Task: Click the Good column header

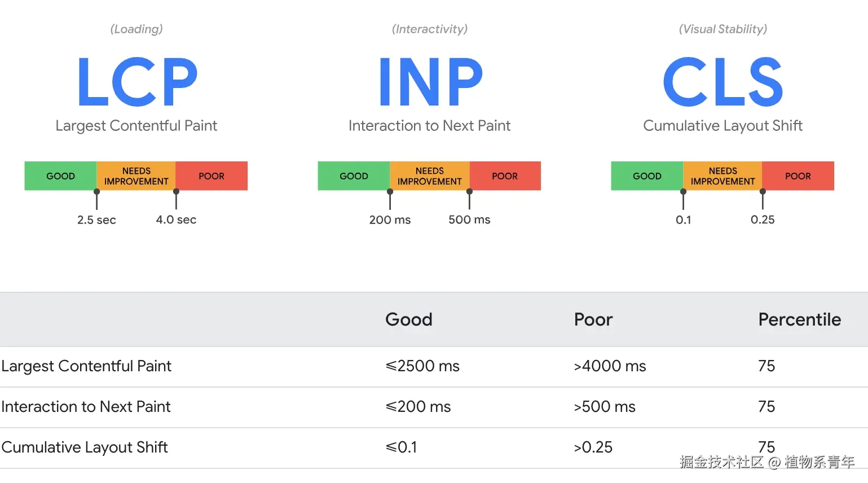Action: pos(408,319)
